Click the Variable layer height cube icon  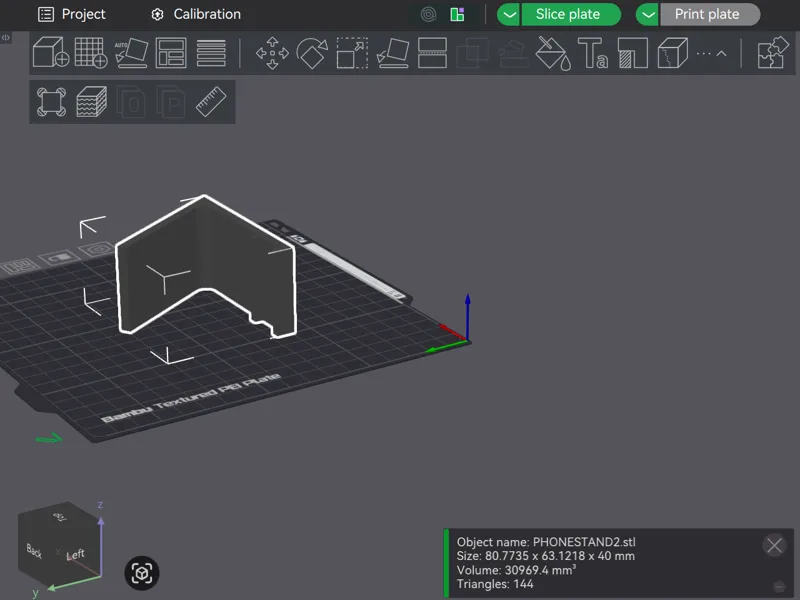click(91, 102)
